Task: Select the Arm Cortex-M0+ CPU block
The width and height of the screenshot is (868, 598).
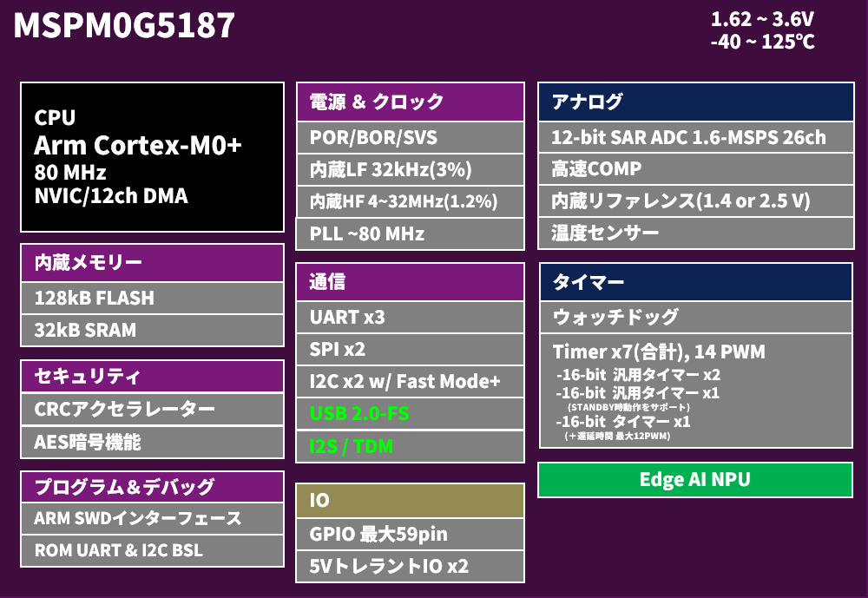Action: point(152,157)
